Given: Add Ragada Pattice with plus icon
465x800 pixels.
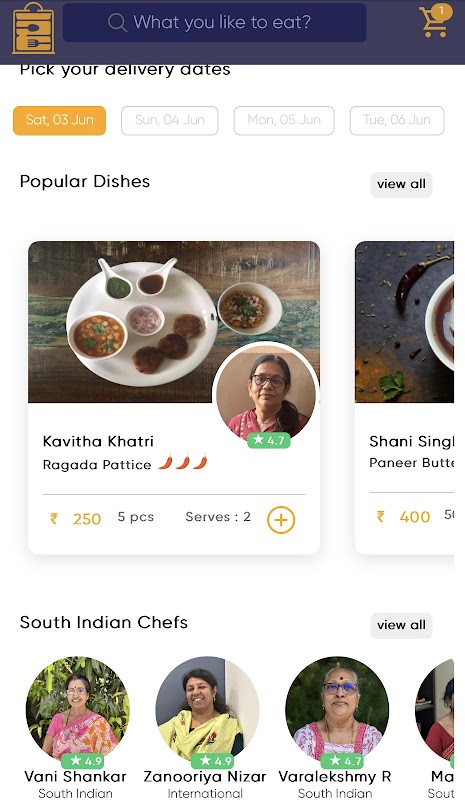Looking at the screenshot, I should click(281, 519).
